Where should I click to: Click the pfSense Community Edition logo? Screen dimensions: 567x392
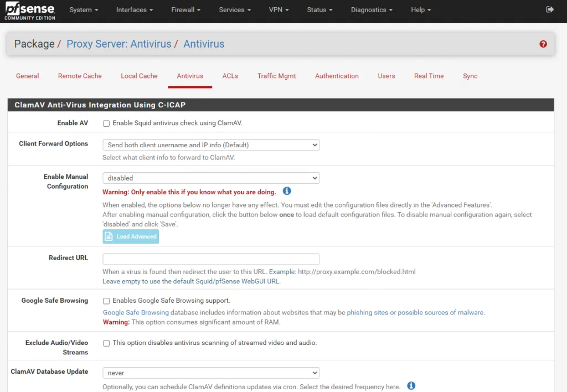coord(30,11)
